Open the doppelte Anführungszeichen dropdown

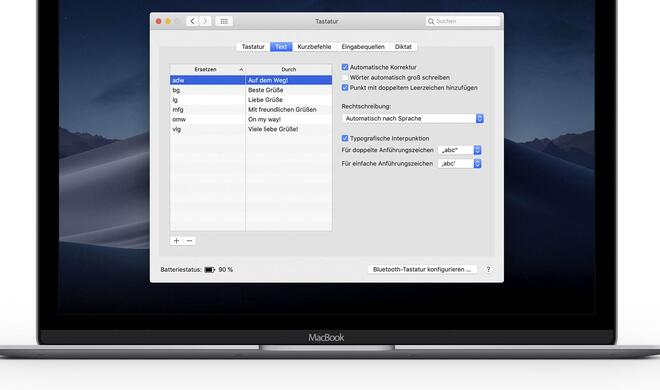tap(460, 150)
